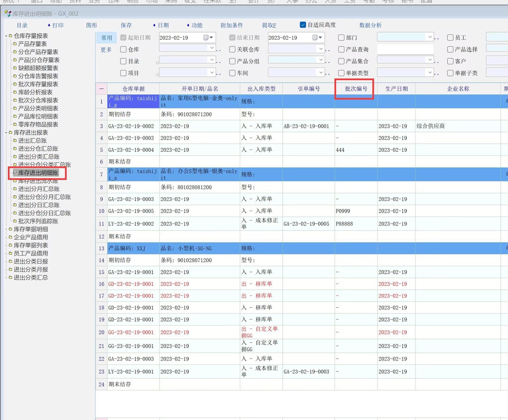Screen dimensions: 508x420
Task: Click the 附加条件 button
Action: pyautogui.click(x=231, y=25)
